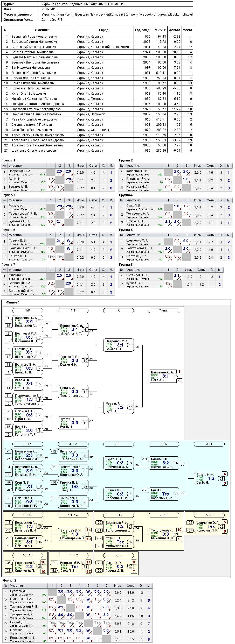Click the Финал-1 section title

click(13, 302)
